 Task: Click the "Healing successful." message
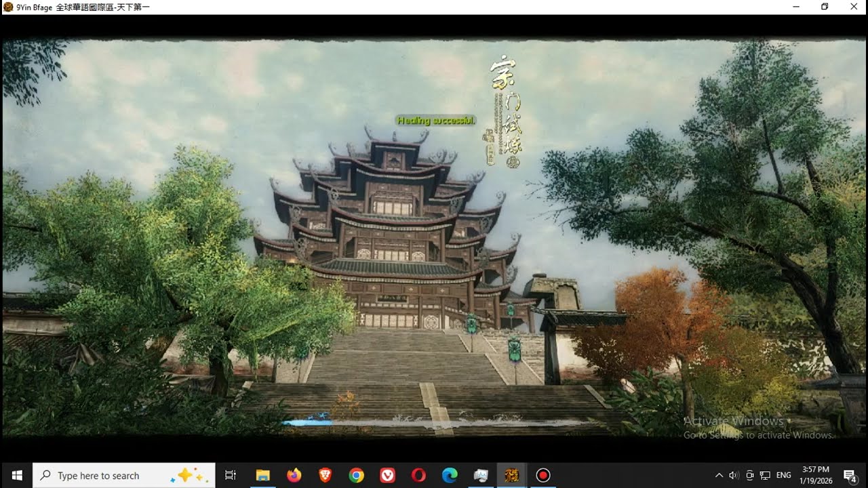(436, 120)
